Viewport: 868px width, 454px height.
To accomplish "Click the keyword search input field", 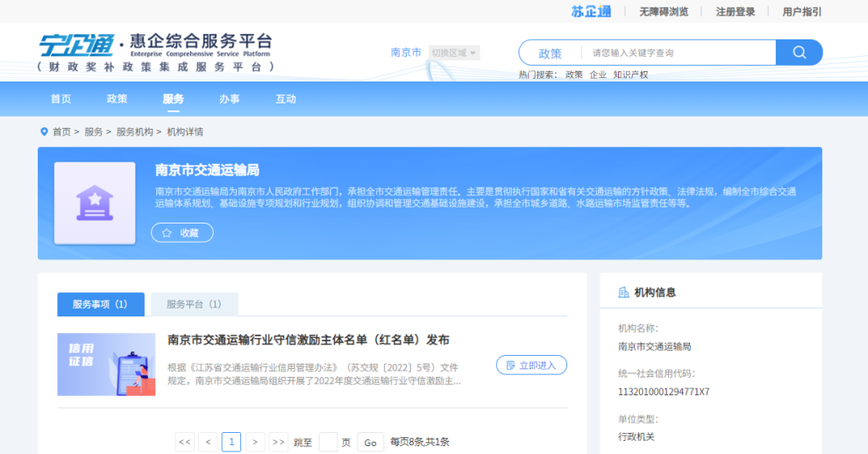I will pos(677,53).
